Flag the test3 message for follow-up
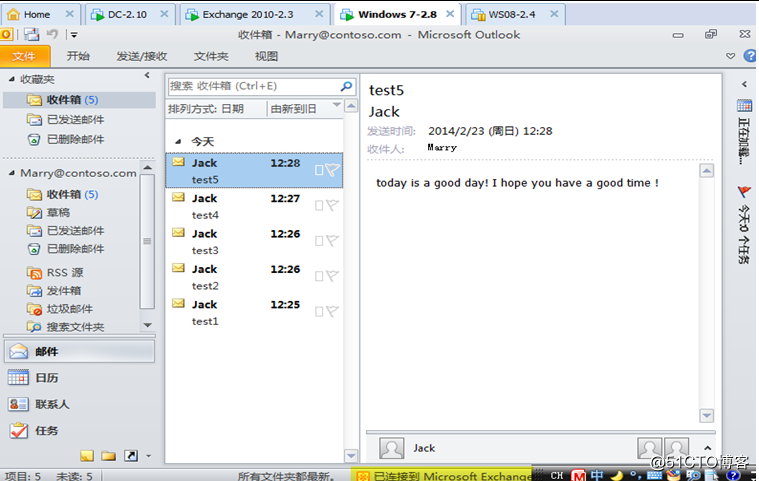 click(x=333, y=240)
